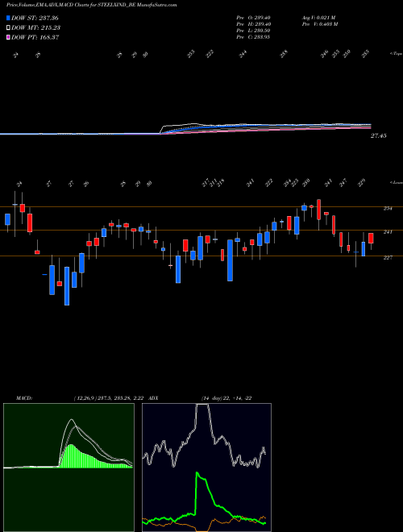Image resolution: width=403 pixels, height=532 pixels.
Task: Click the '<Tops' label at right edge
Action: point(396,54)
